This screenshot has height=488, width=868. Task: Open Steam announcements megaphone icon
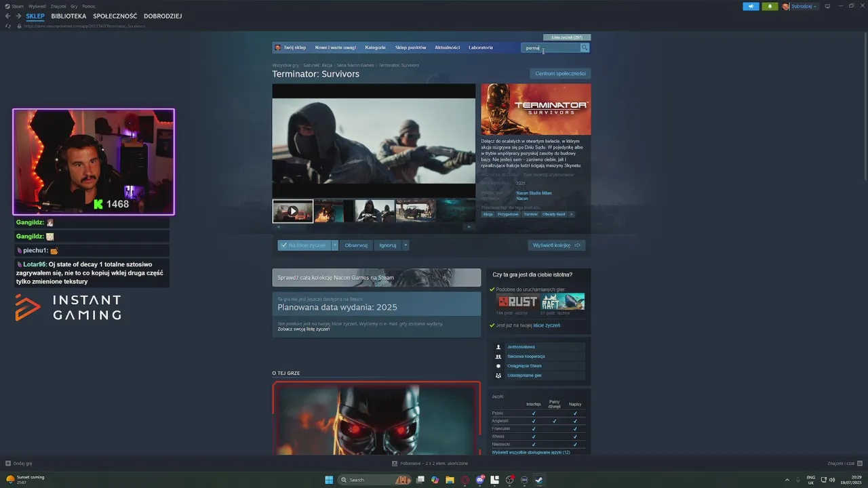(x=751, y=6)
